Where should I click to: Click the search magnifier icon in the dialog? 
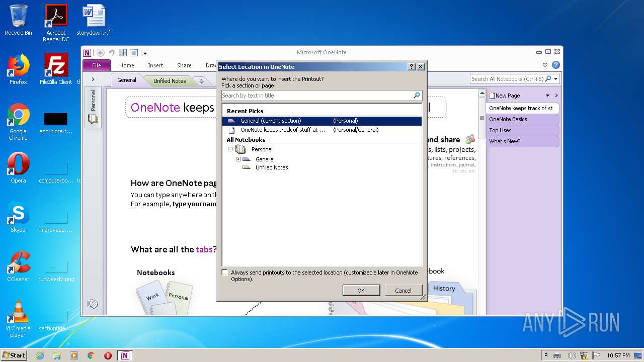coord(417,96)
